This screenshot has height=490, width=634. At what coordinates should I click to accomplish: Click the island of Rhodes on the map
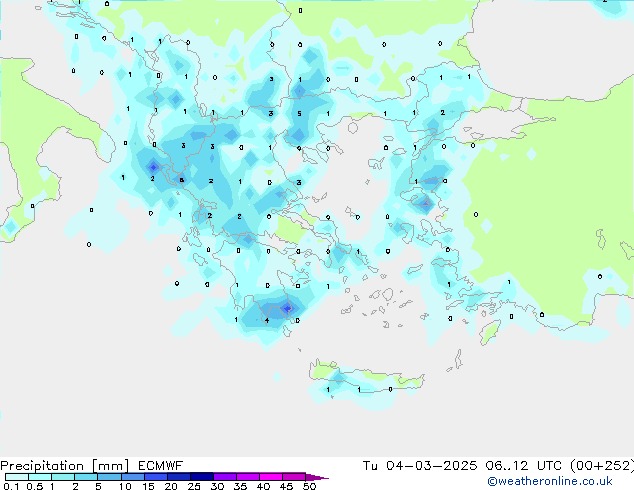pyautogui.click(x=490, y=332)
